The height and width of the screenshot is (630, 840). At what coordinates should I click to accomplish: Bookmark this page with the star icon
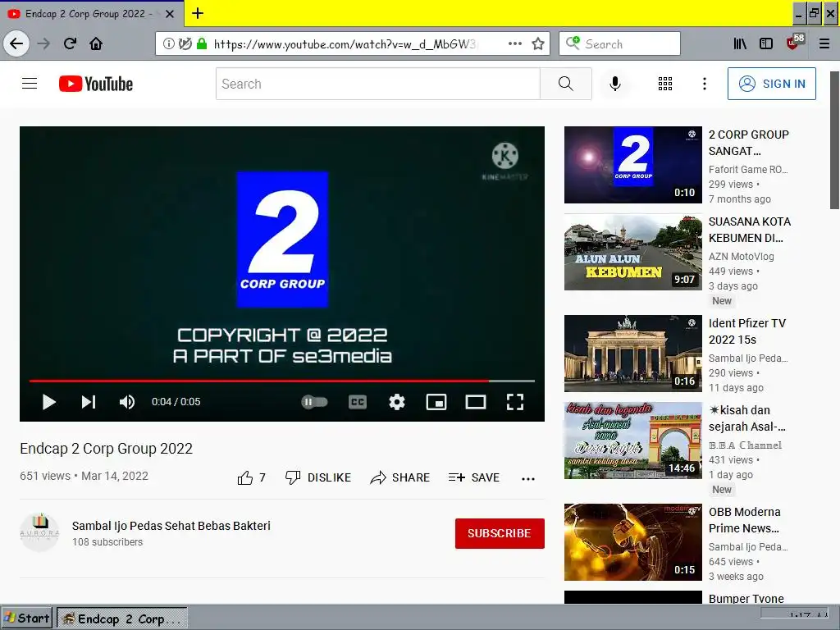click(538, 43)
